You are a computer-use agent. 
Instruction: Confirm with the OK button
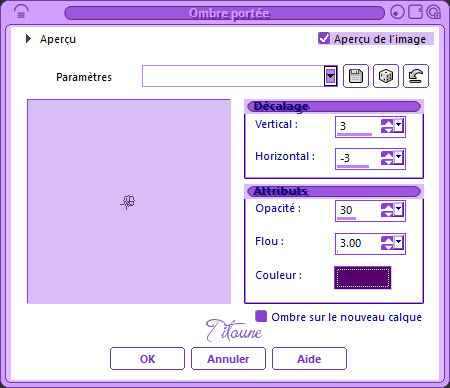point(147,359)
